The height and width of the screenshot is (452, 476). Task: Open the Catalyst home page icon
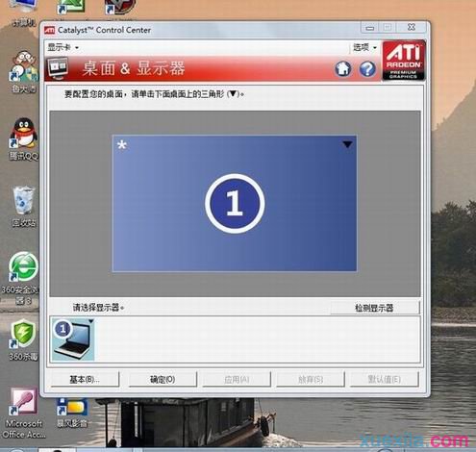(343, 68)
